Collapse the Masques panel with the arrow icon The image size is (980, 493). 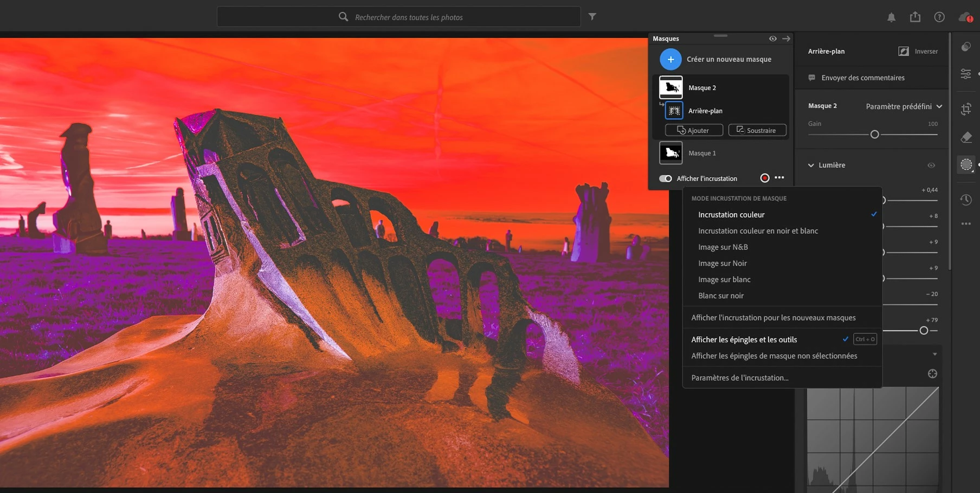[x=786, y=39]
